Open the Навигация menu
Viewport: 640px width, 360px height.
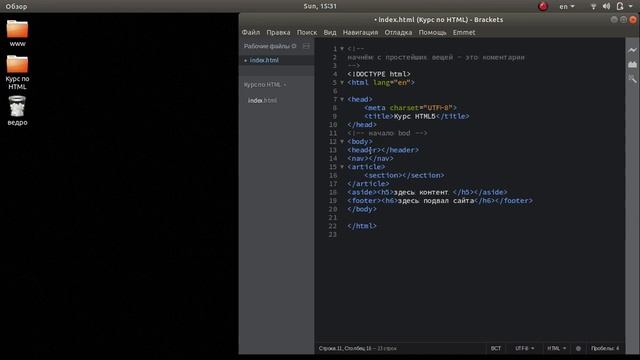tap(360, 32)
